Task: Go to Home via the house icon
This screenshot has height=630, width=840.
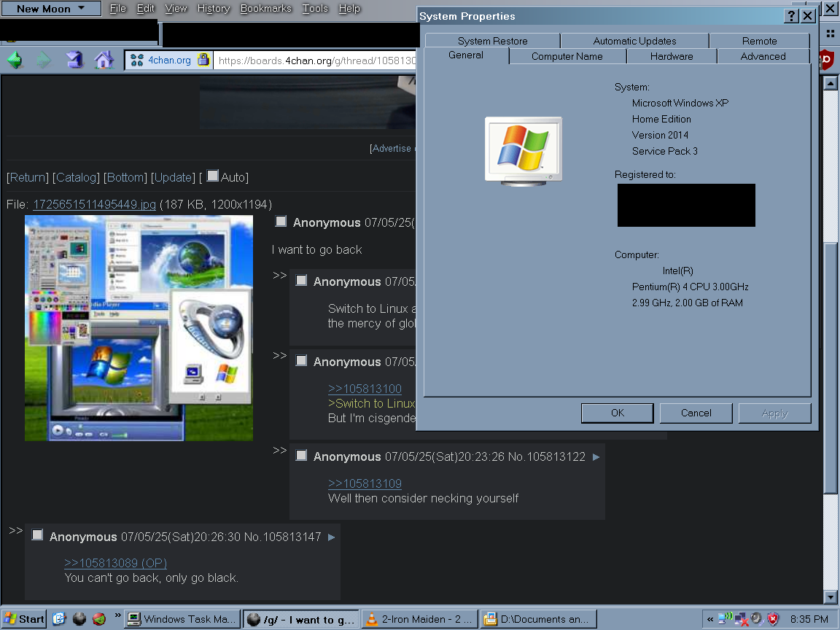Action: [104, 60]
